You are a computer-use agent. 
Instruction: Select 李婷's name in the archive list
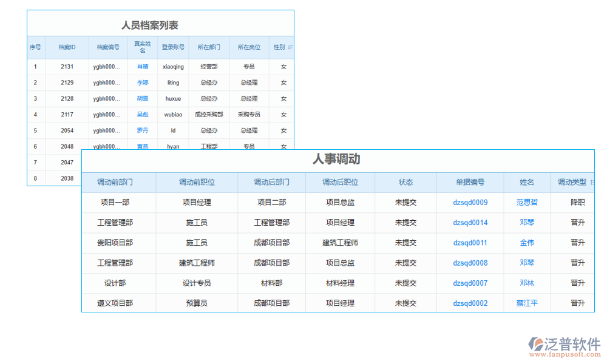pos(142,83)
